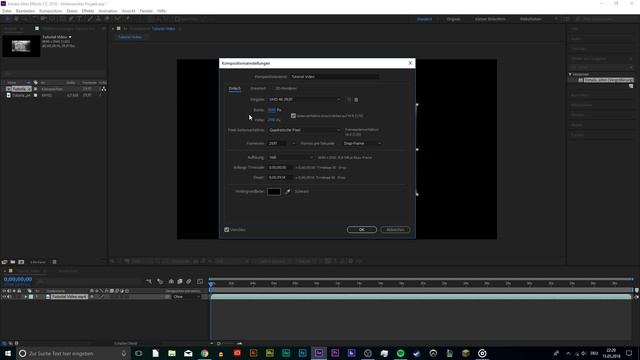Open the Vorgabe preset dropdown

(x=304, y=100)
